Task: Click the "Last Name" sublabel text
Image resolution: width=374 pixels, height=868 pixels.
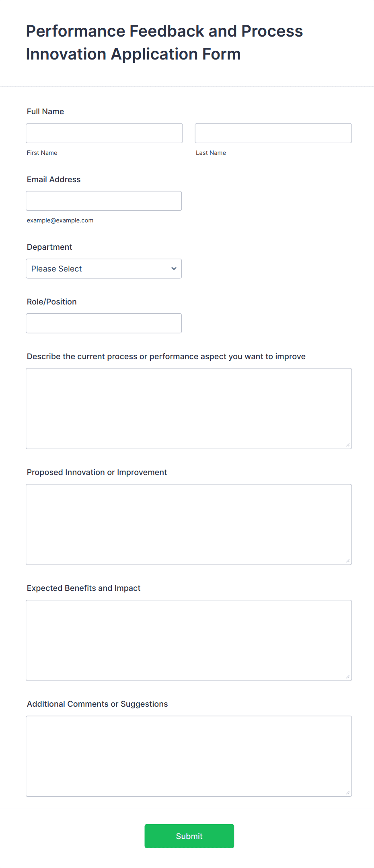Action: pos(211,153)
